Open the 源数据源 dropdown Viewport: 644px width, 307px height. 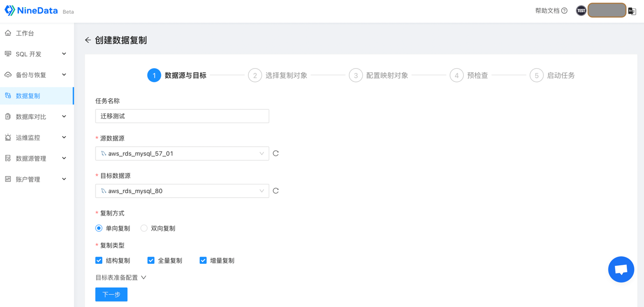pyautogui.click(x=182, y=153)
